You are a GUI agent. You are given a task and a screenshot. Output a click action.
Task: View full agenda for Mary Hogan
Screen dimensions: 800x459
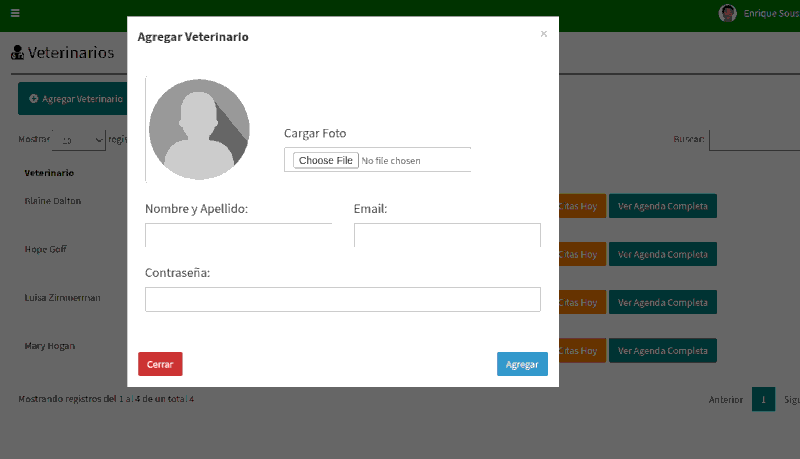tap(662, 351)
